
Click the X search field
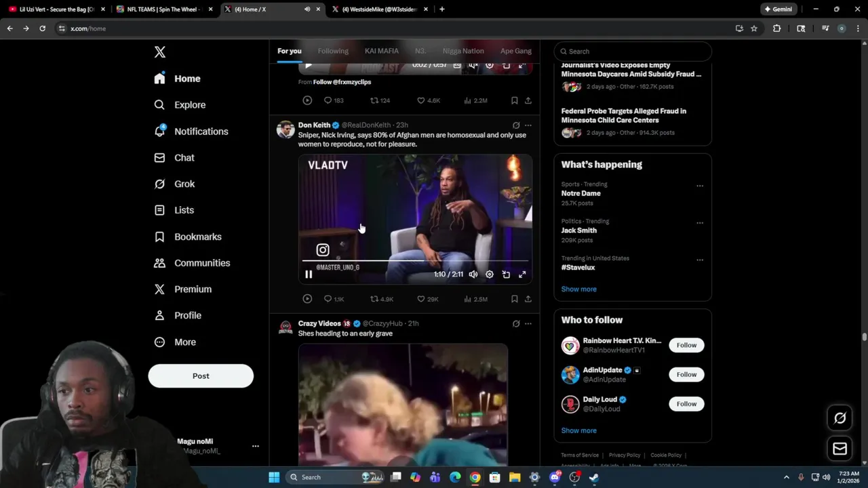(633, 52)
